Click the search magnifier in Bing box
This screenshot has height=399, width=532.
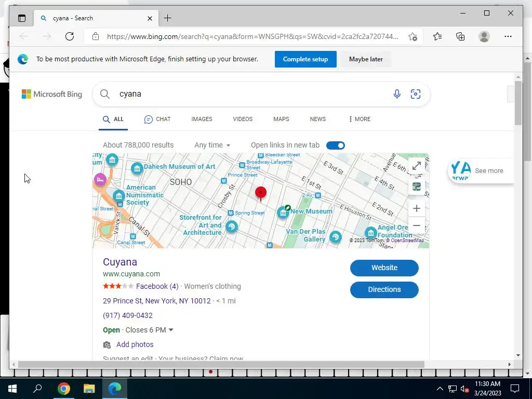[x=105, y=94]
